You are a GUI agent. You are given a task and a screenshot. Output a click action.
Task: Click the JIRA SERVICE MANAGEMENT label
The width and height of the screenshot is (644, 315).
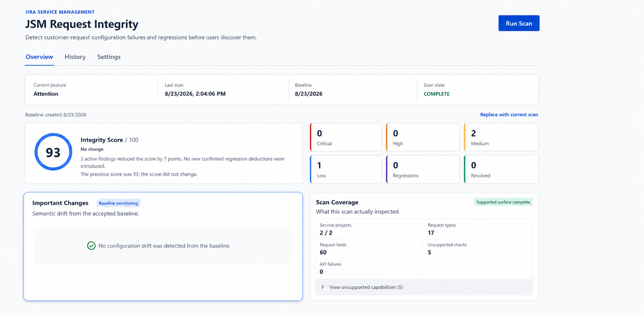coord(60,12)
